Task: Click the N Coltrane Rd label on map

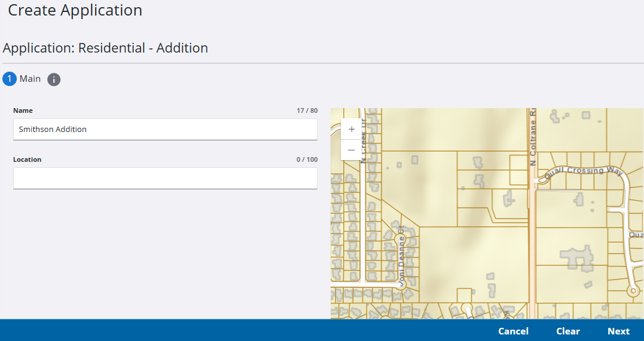Action: [532, 137]
